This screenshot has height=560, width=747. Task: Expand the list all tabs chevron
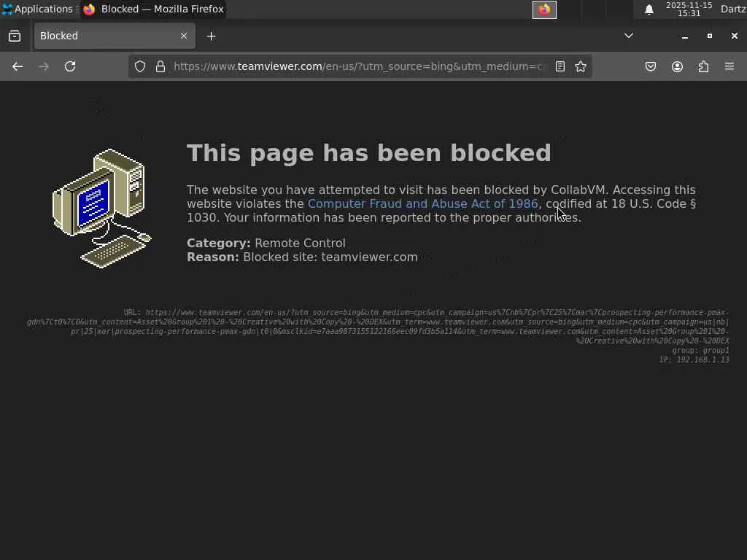point(629,36)
